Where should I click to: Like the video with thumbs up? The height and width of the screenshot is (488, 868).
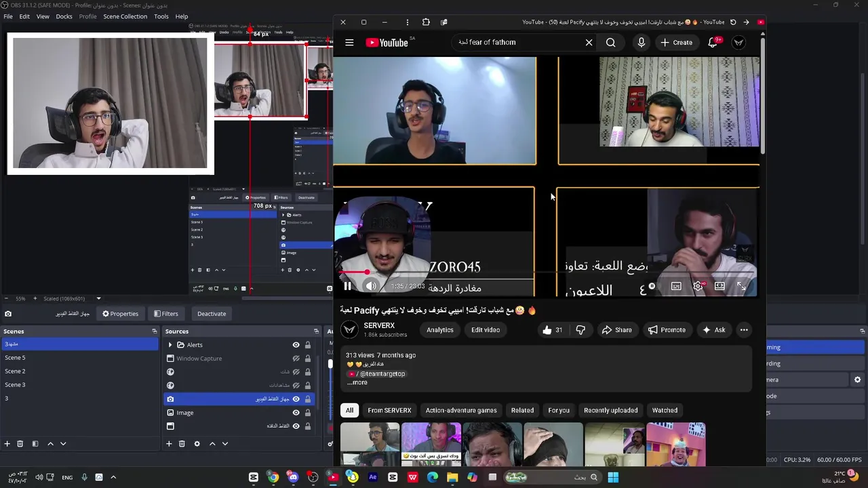pyautogui.click(x=553, y=330)
